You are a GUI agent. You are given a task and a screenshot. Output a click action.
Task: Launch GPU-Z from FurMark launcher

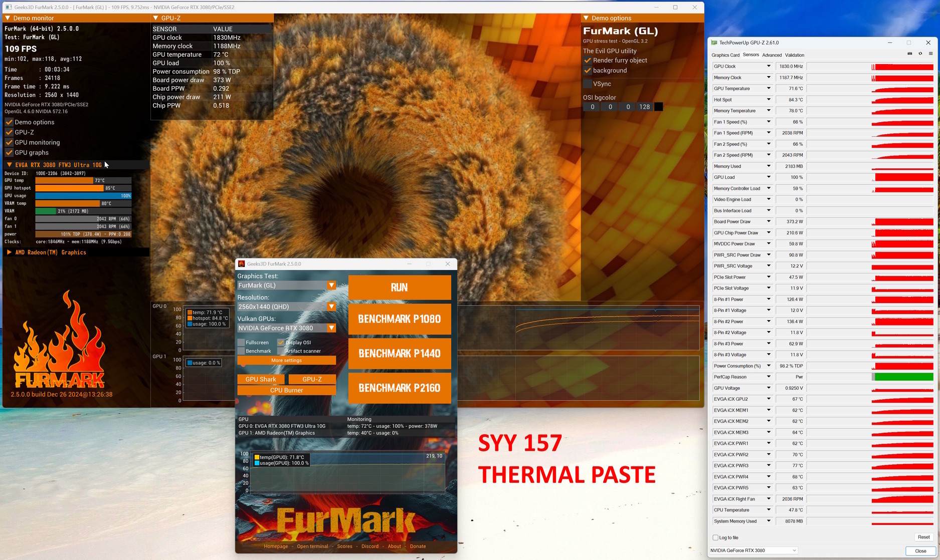(312, 379)
